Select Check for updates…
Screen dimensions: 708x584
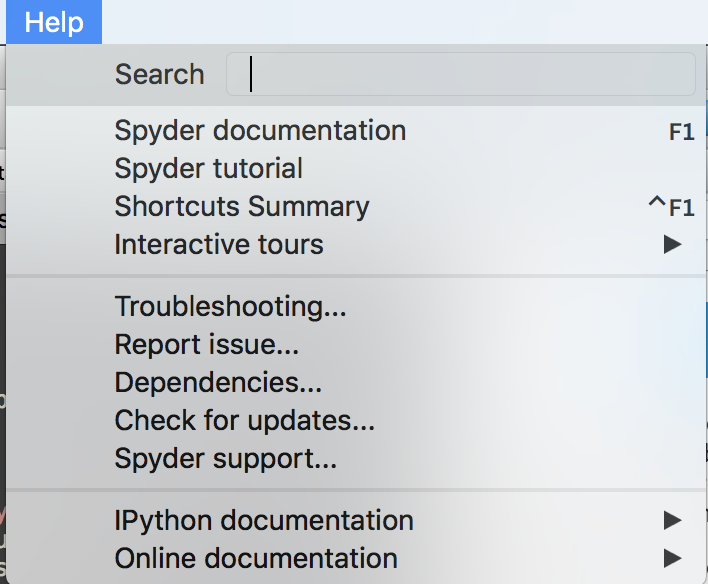coord(356,420)
